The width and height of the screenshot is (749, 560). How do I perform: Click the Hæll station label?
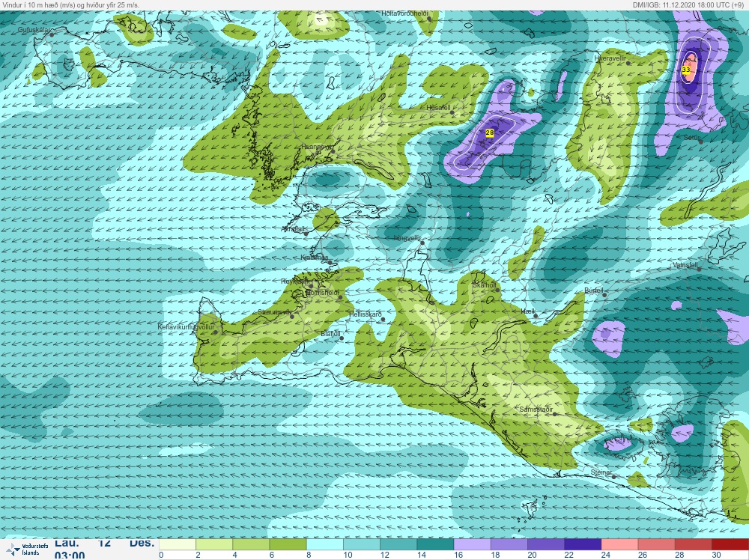tap(527, 311)
